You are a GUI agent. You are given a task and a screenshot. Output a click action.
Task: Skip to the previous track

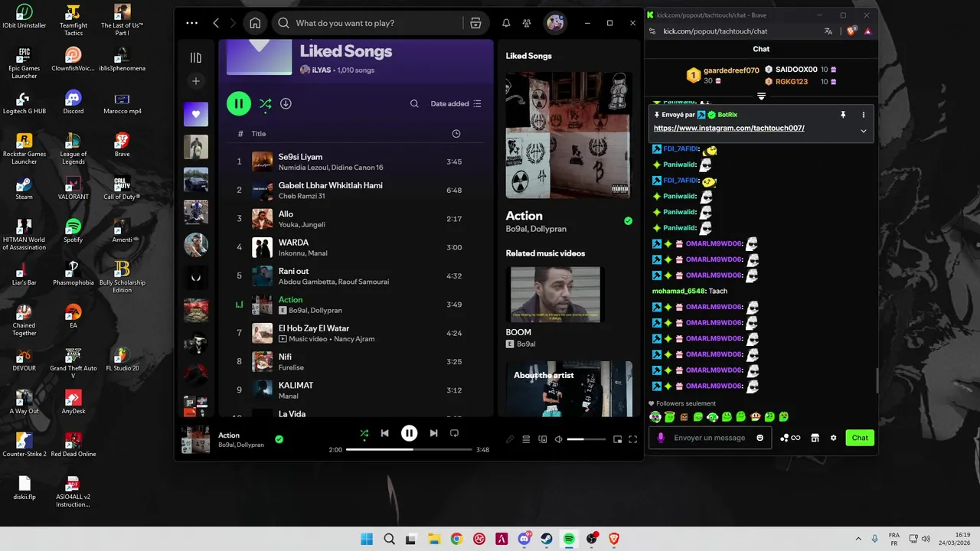point(385,433)
